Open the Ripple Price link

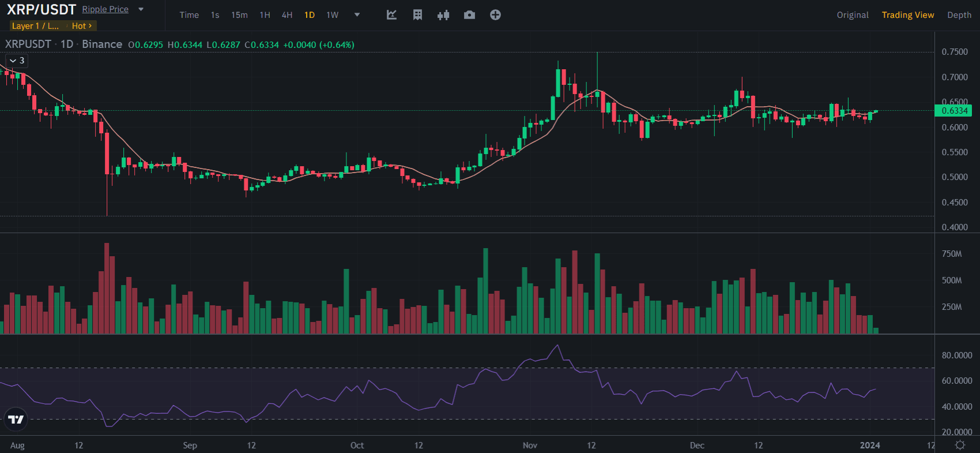(105, 9)
